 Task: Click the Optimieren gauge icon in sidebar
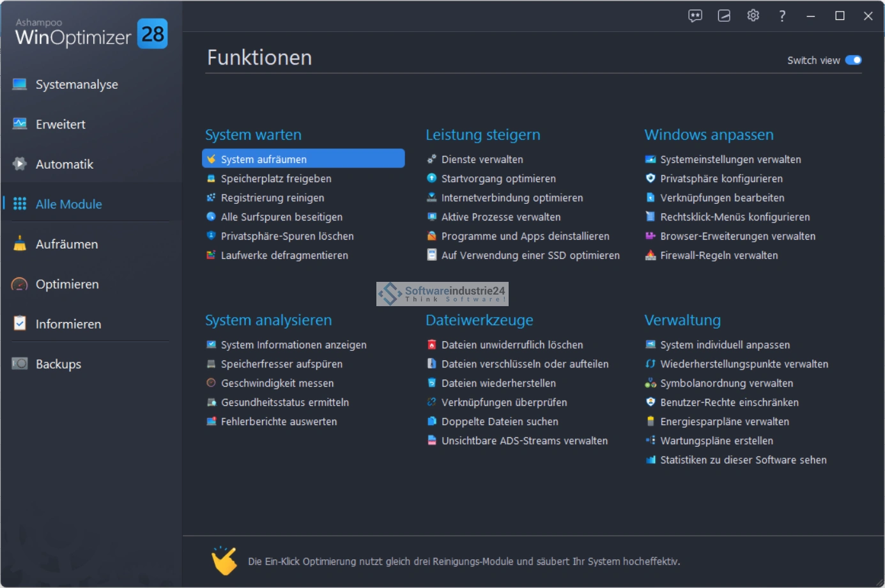(x=20, y=284)
